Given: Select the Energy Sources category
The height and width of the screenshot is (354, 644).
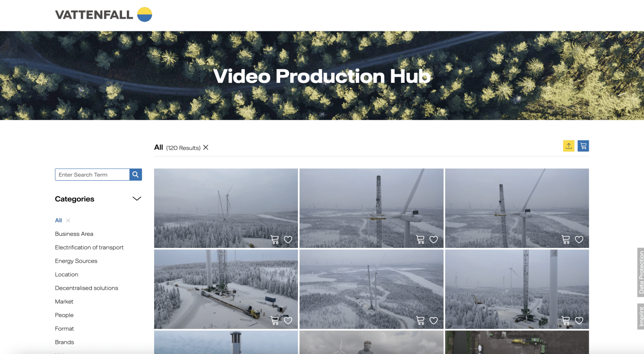Looking at the screenshot, I should pos(76,261).
